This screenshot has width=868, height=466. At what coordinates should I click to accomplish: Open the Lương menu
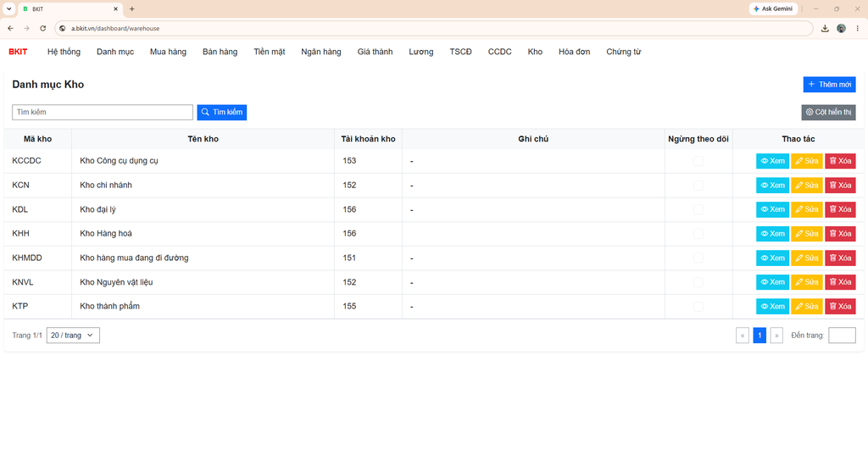pos(421,52)
